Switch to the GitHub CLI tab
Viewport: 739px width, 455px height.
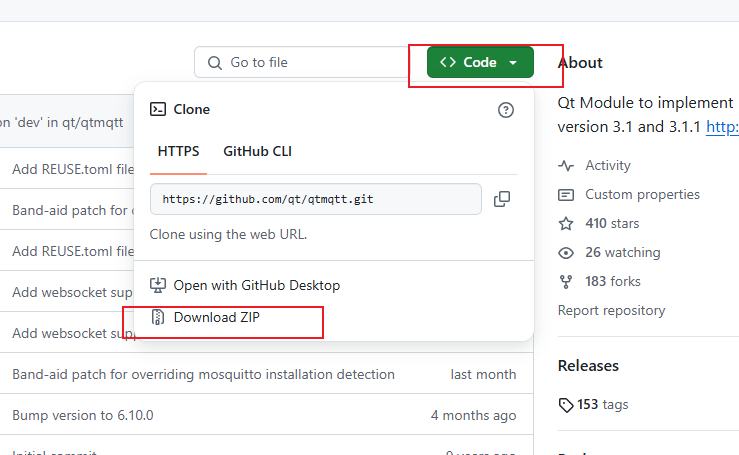pyautogui.click(x=257, y=151)
